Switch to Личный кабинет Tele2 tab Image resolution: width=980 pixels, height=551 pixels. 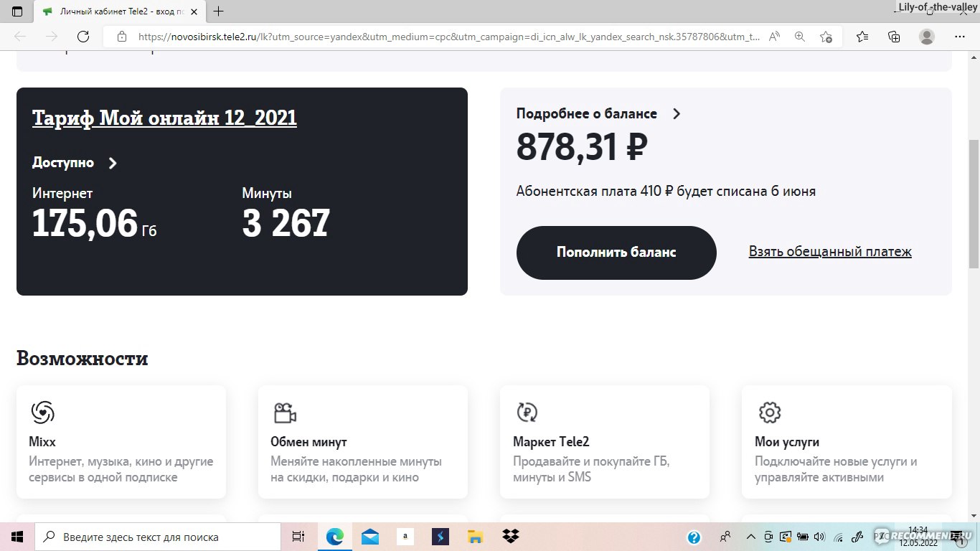121,11
